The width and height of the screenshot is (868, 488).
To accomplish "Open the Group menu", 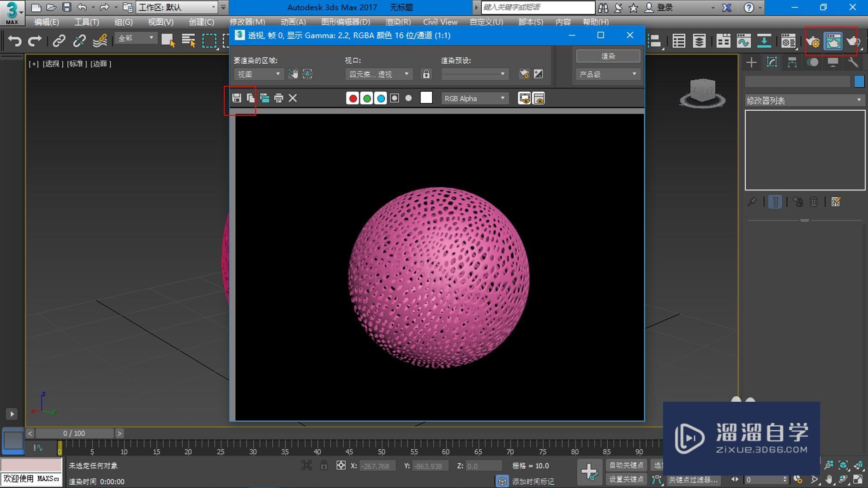I will click(x=124, y=22).
